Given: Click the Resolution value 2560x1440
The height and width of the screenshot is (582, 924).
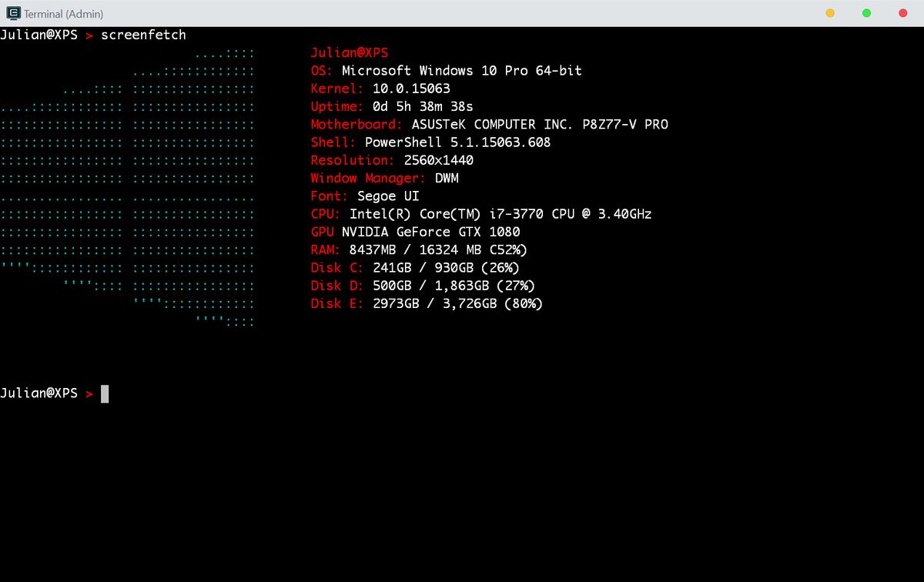Looking at the screenshot, I should coord(439,160).
